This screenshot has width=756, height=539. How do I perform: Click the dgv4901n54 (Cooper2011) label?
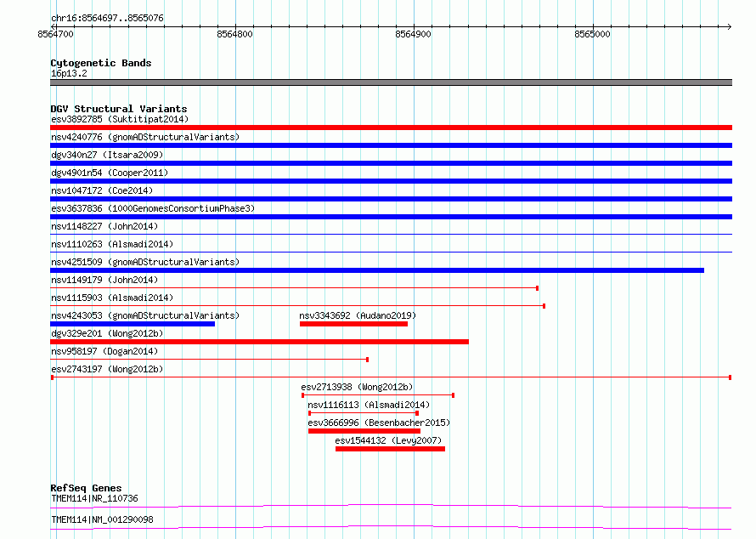(x=110, y=173)
